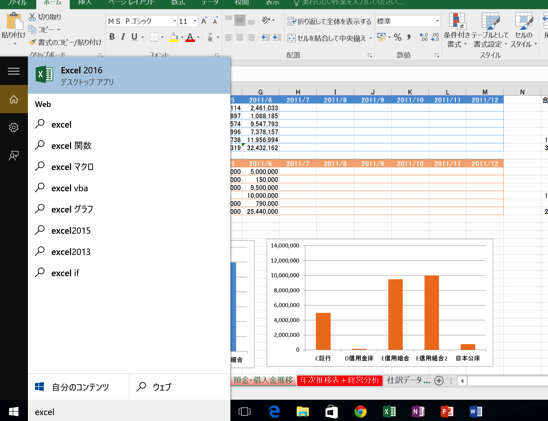
Task: Click the middle vertical align icon
Action: pos(240,21)
